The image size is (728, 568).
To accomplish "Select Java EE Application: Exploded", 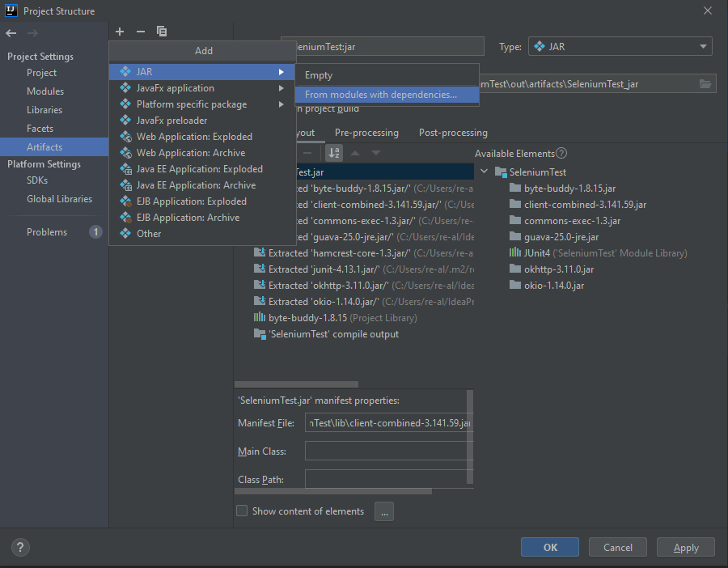I will coord(202,169).
